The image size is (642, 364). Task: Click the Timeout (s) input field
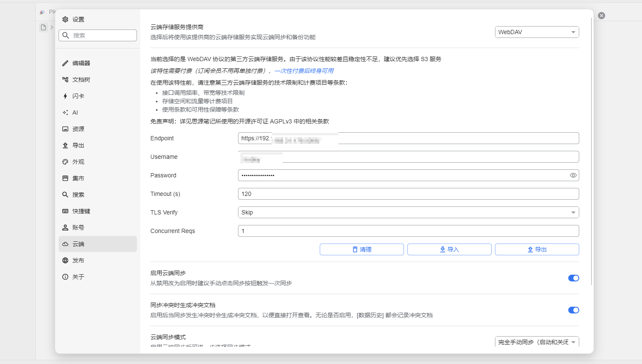408,194
